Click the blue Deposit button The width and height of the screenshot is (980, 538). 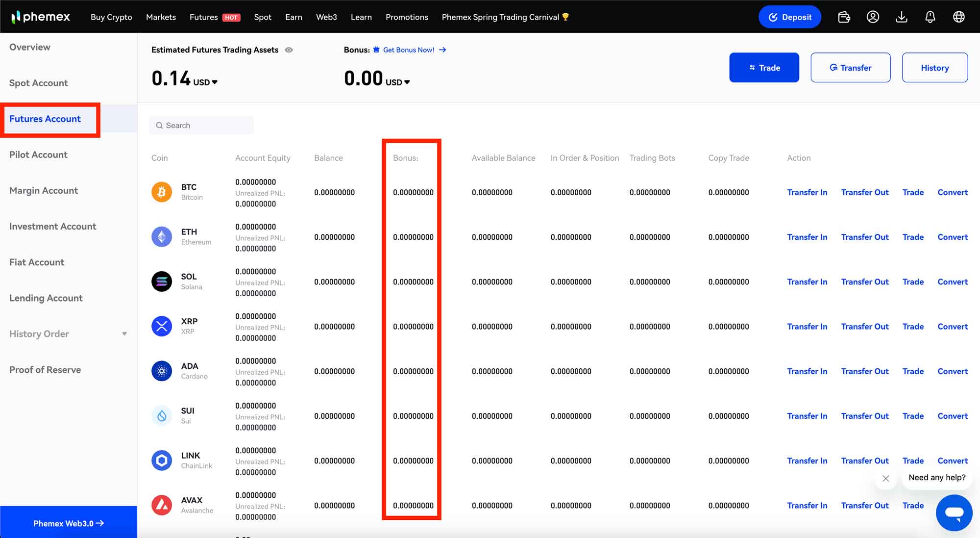(789, 16)
